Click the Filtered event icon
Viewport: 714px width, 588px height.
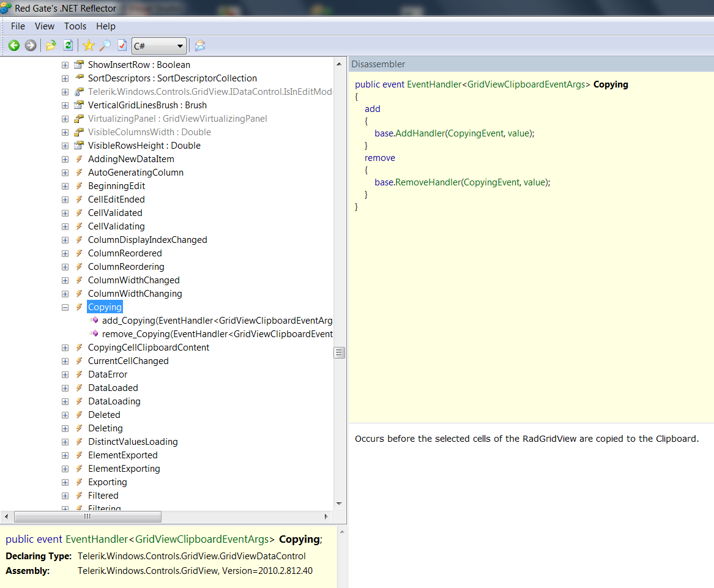[x=80, y=496]
